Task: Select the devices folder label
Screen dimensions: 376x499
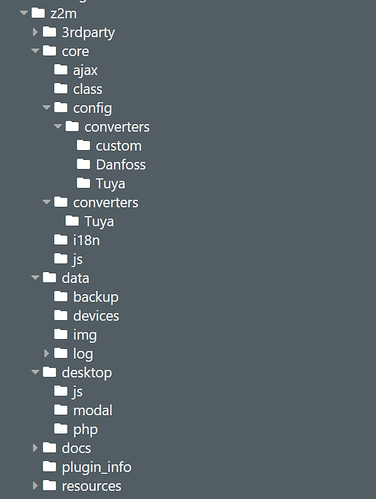Action: (96, 316)
